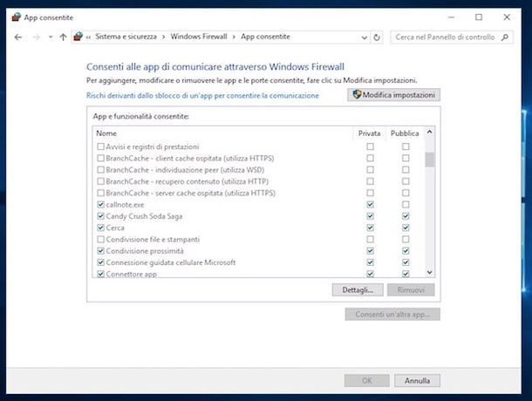Go up one level with the up arrow
The image size is (532, 401).
[x=63, y=37]
